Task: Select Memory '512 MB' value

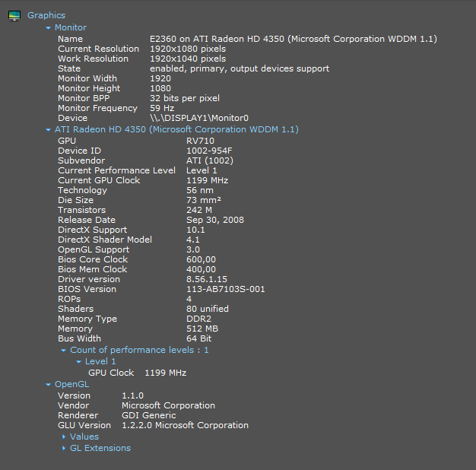Action: [x=202, y=329]
